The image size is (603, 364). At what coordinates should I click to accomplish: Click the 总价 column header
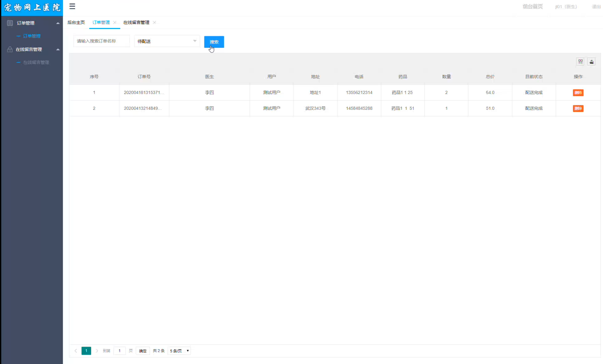(x=490, y=77)
